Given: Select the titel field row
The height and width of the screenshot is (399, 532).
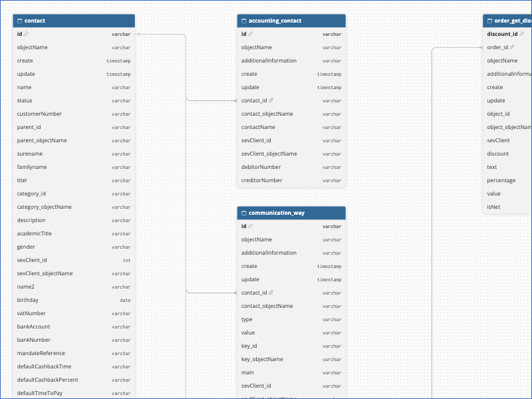Looking at the screenshot, I should coord(74,180).
